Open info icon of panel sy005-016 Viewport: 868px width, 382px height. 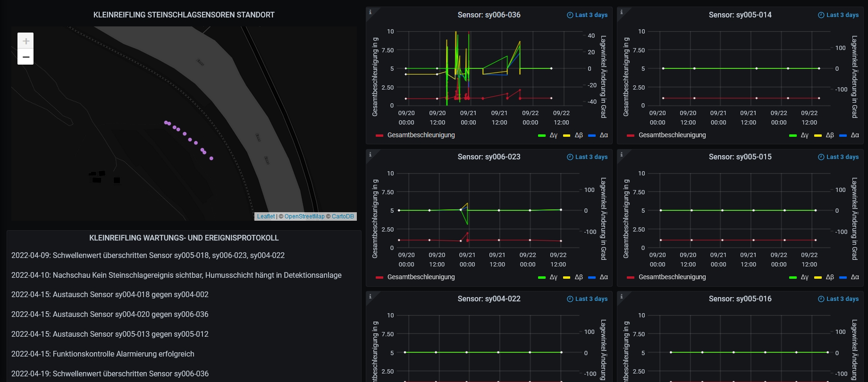622,296
